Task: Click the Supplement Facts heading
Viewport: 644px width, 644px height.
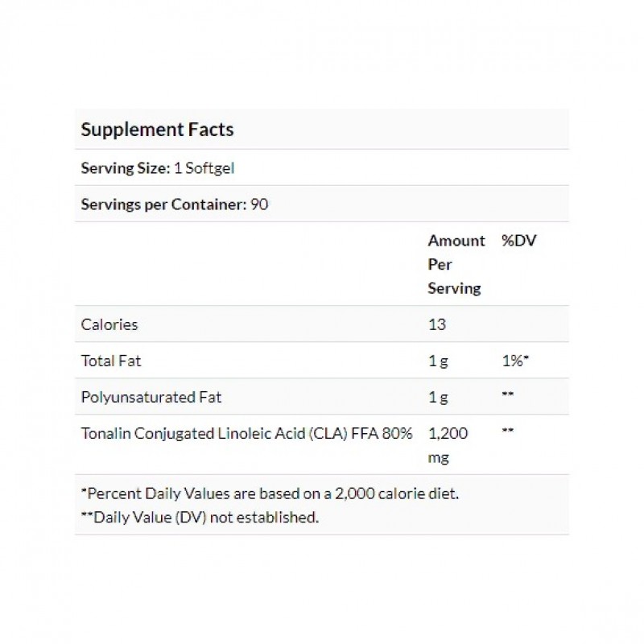Action: [157, 130]
